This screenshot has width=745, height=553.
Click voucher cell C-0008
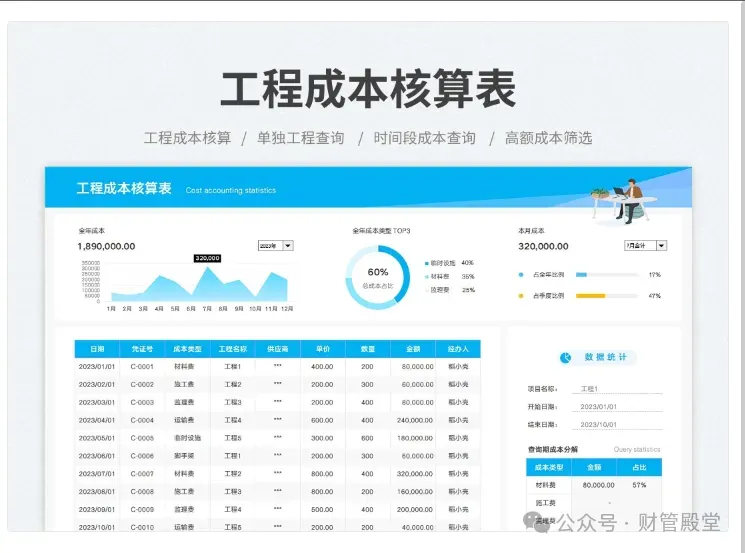pyautogui.click(x=142, y=492)
